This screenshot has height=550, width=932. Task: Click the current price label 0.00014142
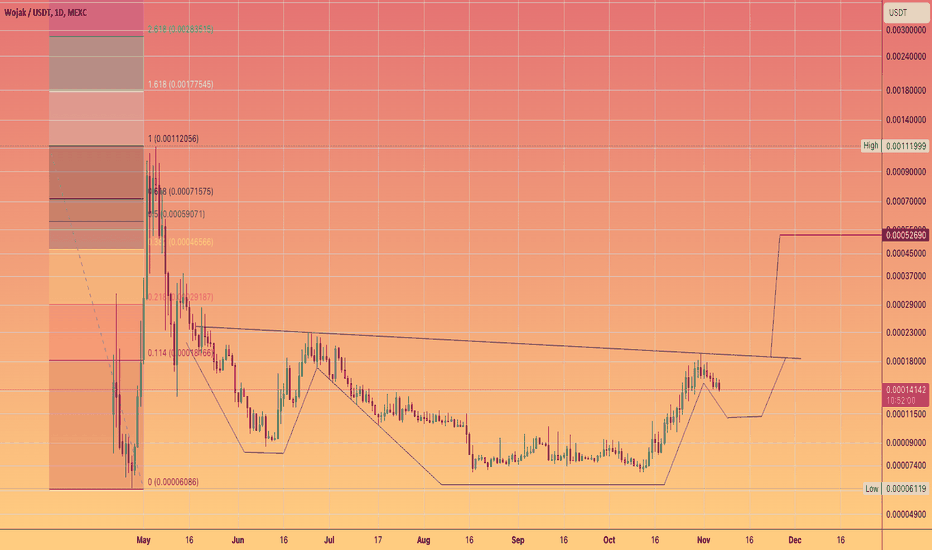pyautogui.click(x=906, y=390)
